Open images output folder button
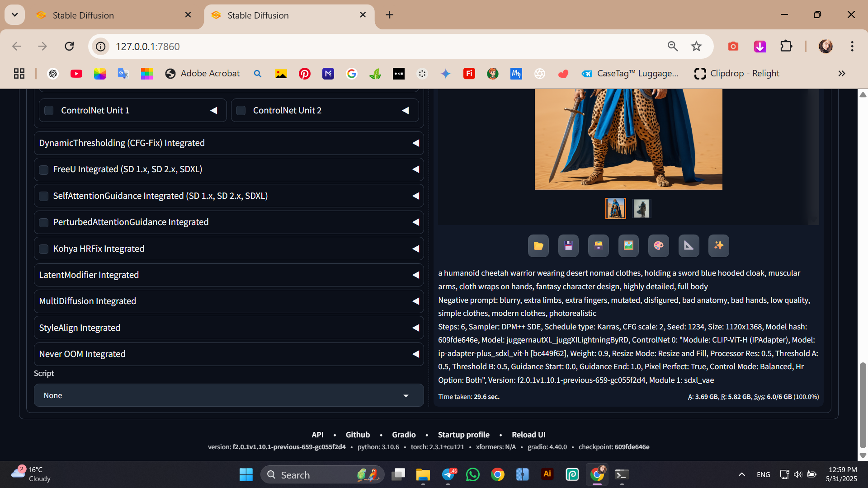This screenshot has height=488, width=868. pos(538,246)
